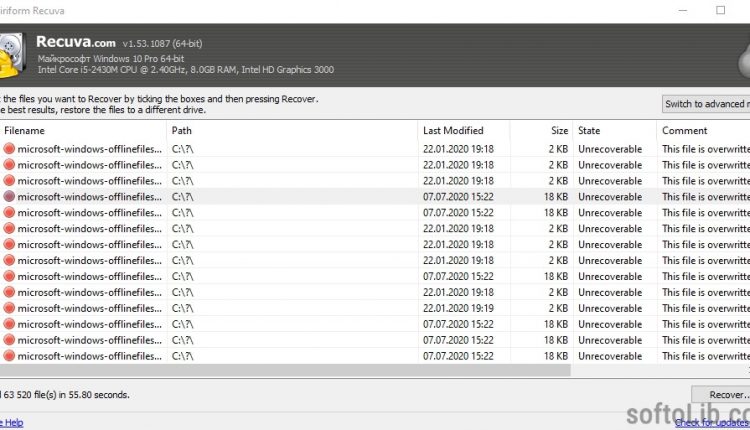The image size is (750, 430).
Task: Click the 'Piriform Recuva' window title text
Action: pyautogui.click(x=32, y=11)
